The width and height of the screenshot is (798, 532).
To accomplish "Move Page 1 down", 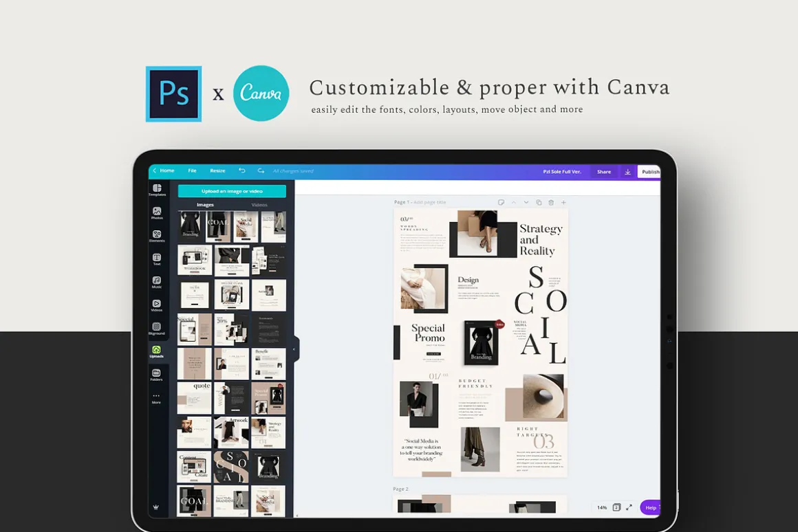I will 526,203.
